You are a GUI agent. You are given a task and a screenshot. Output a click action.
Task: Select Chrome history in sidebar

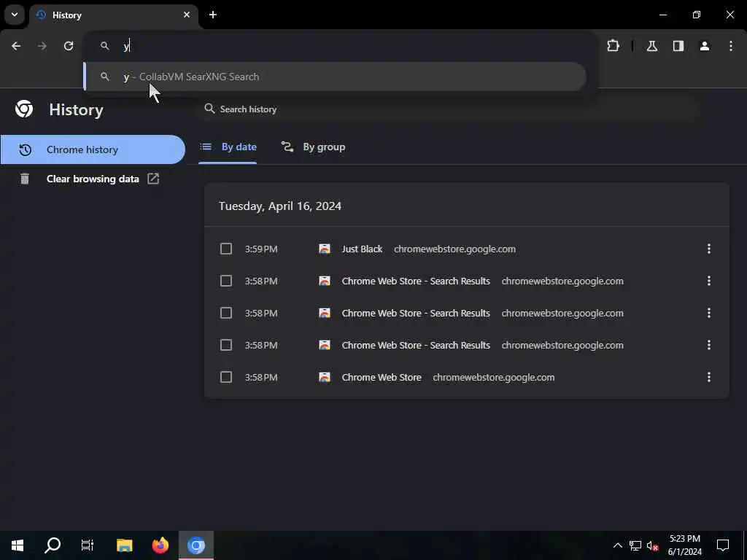click(x=93, y=149)
